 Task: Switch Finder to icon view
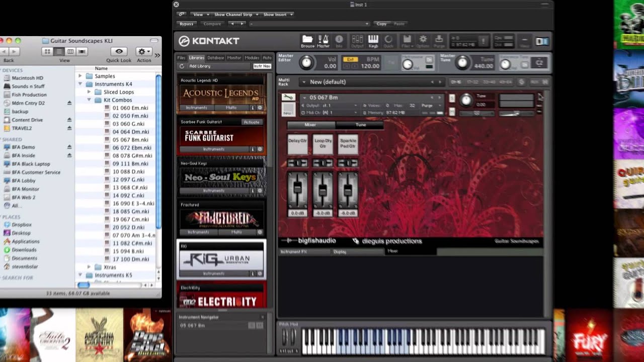[x=48, y=51]
